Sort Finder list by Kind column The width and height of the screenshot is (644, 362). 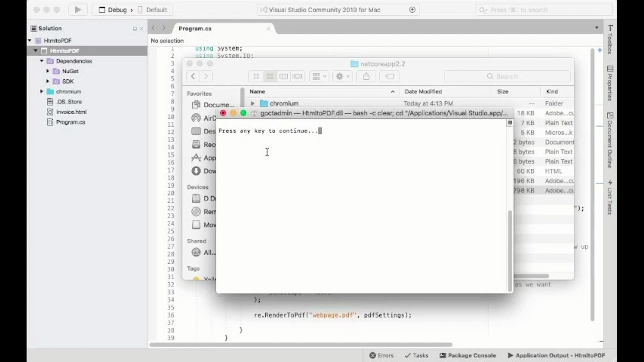click(557, 92)
